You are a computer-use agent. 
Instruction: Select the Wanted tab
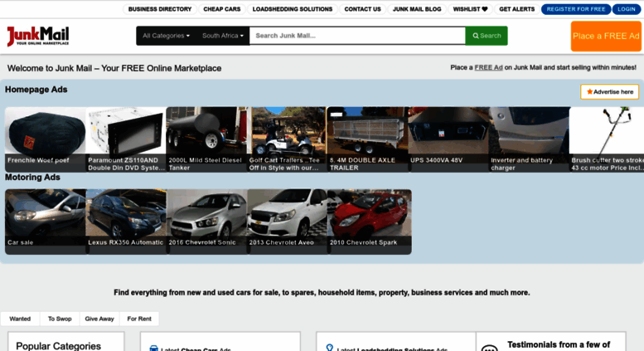coord(20,319)
